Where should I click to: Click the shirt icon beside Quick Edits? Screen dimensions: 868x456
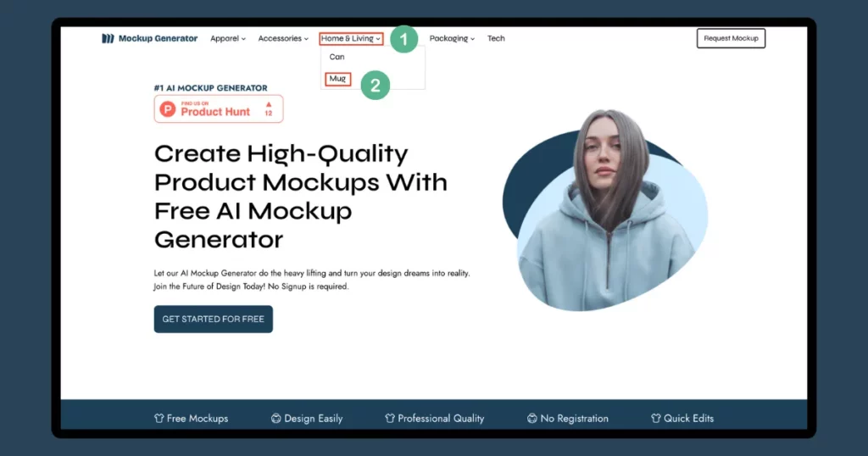tap(655, 418)
